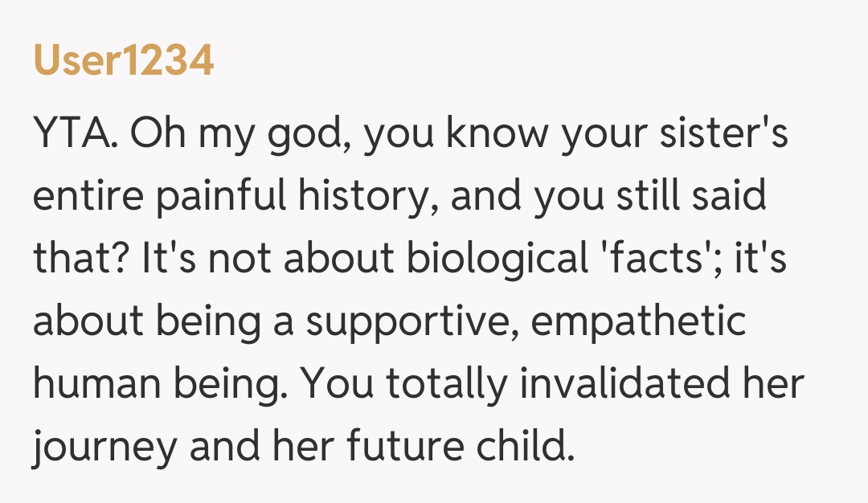868x503 pixels.
Task: Click the quoted word 'facts'
Action: [x=651, y=260]
